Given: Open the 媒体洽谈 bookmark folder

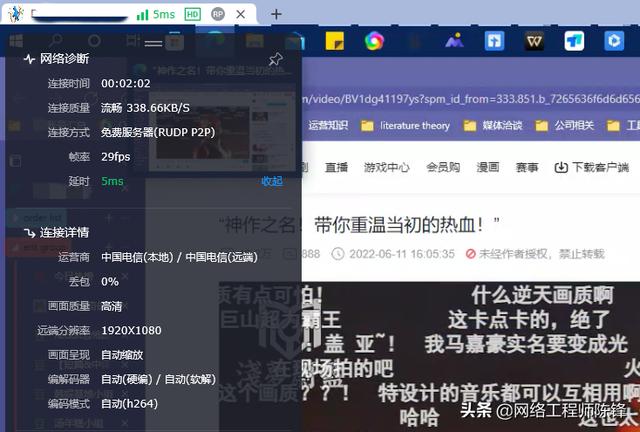Looking at the screenshot, I should (x=493, y=126).
